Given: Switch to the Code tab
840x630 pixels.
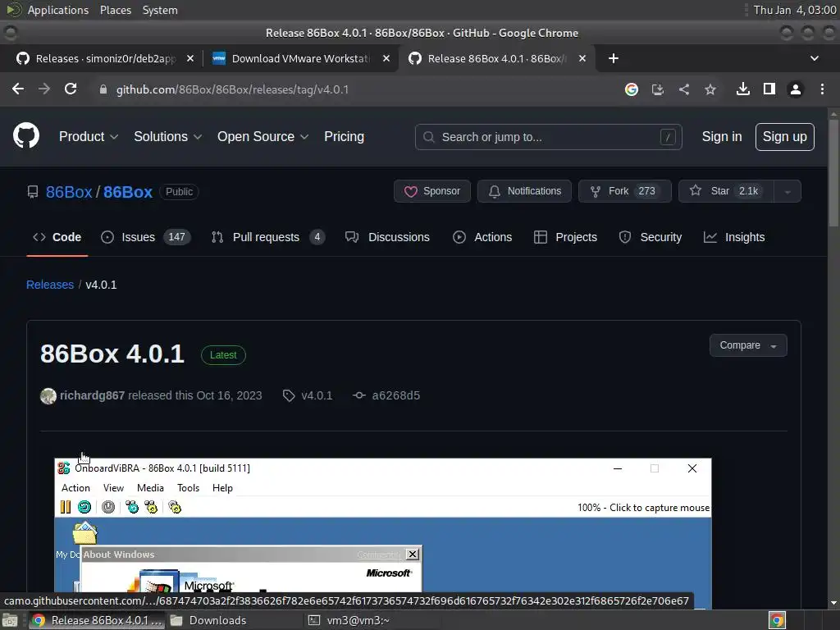Looking at the screenshot, I should pos(57,237).
